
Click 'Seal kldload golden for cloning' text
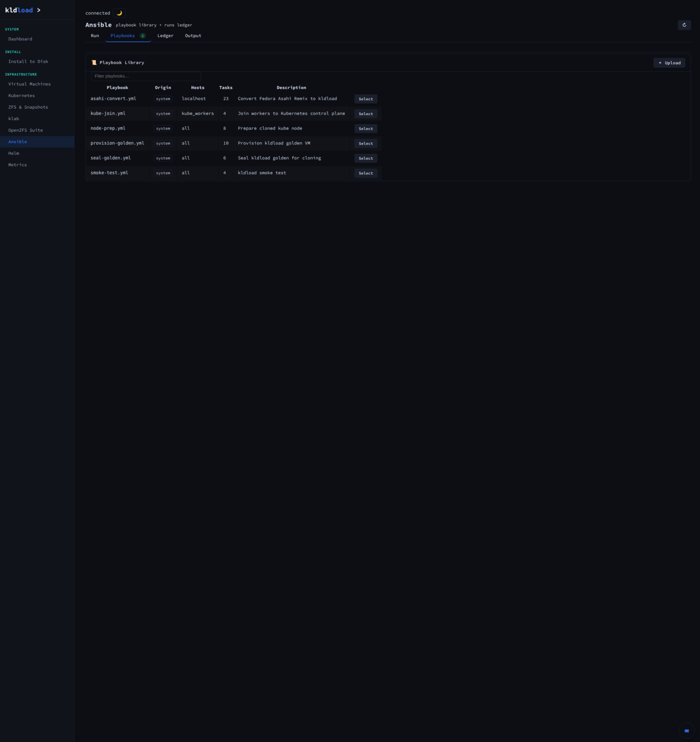279,158
